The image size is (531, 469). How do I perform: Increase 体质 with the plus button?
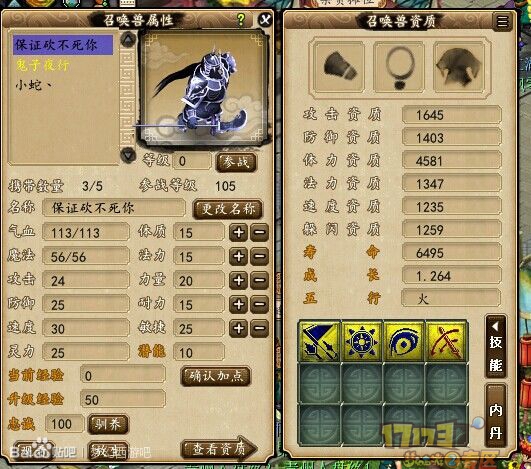238,232
